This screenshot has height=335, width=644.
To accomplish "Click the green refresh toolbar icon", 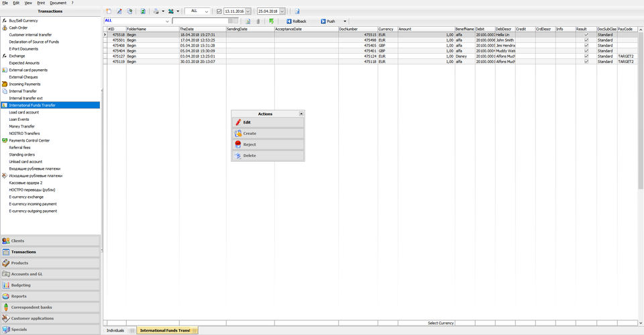I will [x=142, y=11].
